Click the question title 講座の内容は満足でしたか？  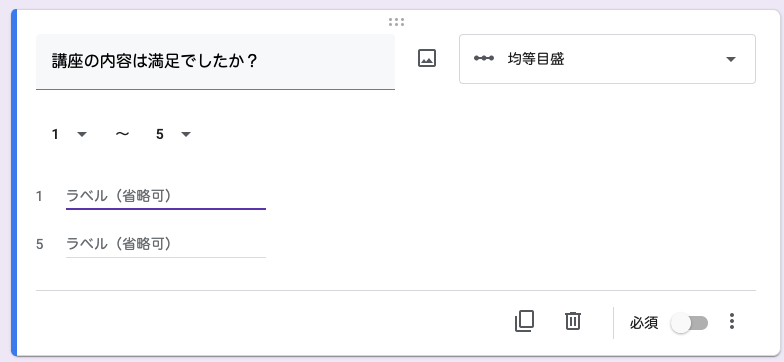[x=154, y=62]
